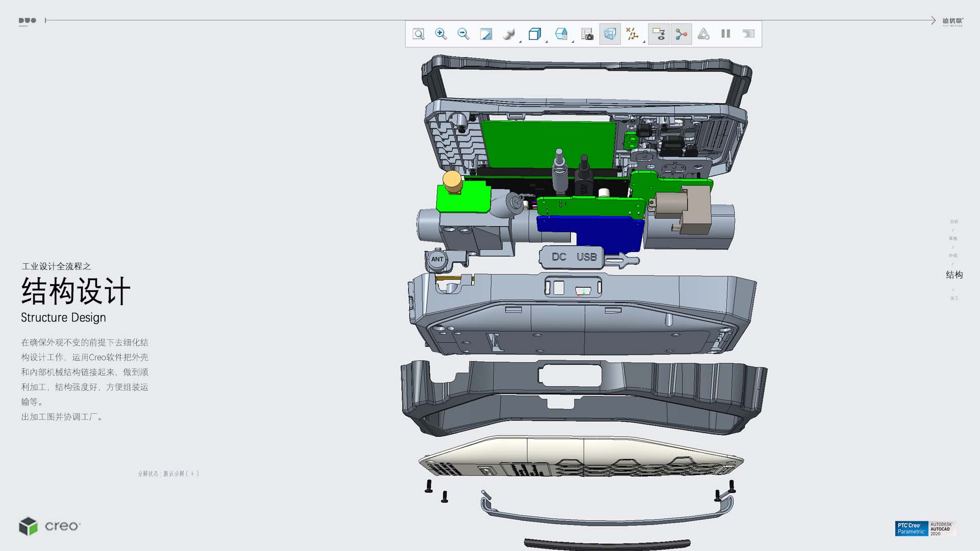Click the Repaint screen icon
The height and width of the screenshot is (551, 980).
pyautogui.click(x=486, y=34)
